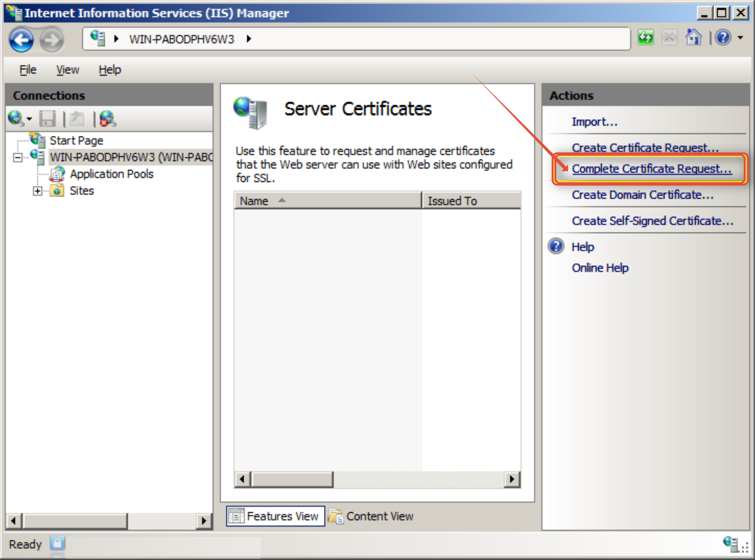The image size is (755, 560).
Task: Click the Save floppy disk icon
Action: pos(47,119)
